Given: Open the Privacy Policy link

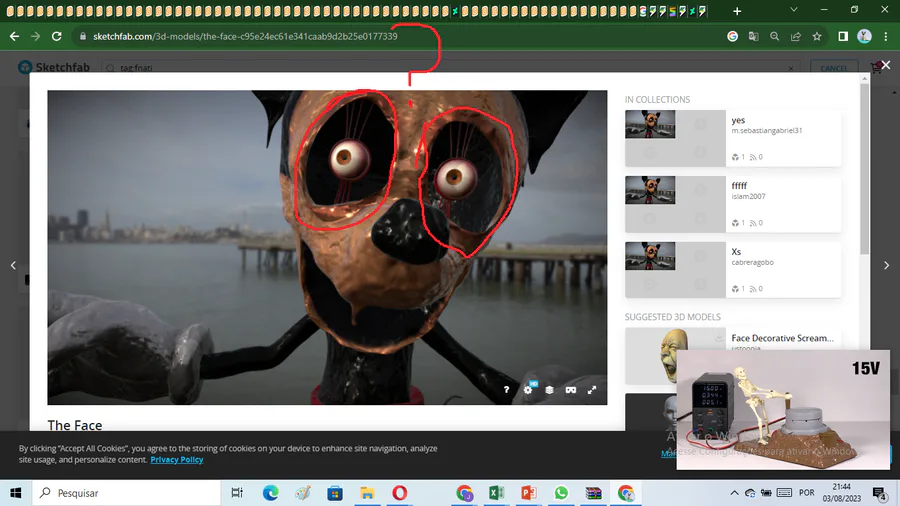Looking at the screenshot, I should 177,460.
